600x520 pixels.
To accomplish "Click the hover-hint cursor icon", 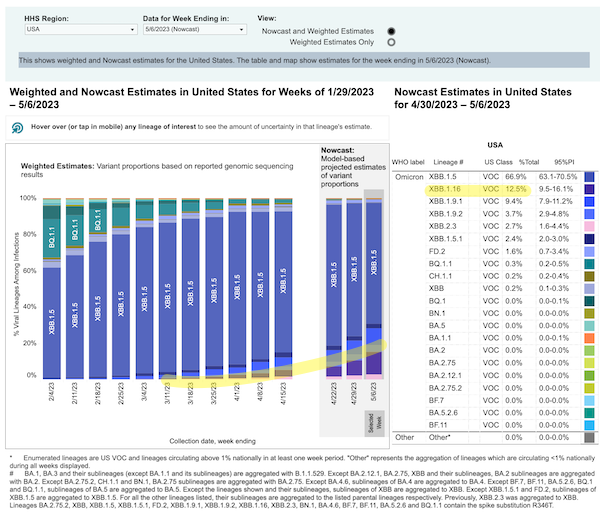I will (x=17, y=127).
